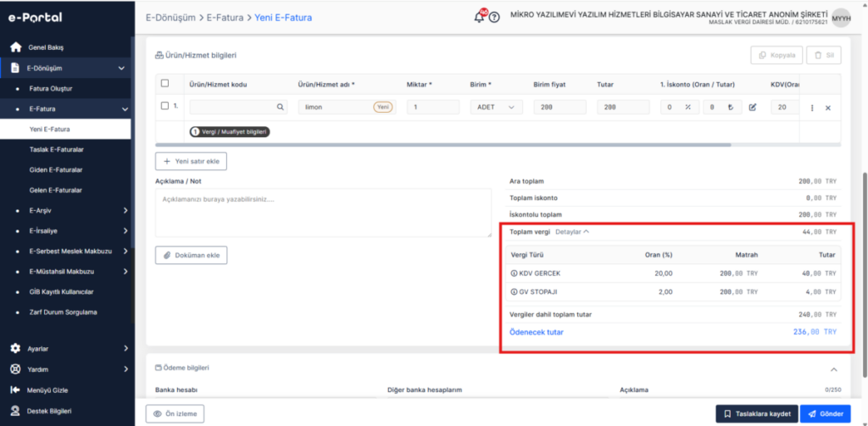
Task: Open Zarf Durum Sorgulama
Action: [x=63, y=312]
